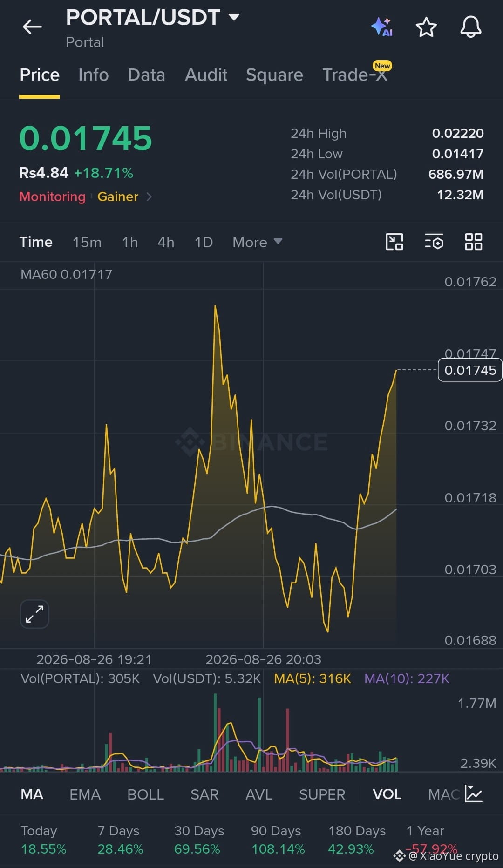Tap the 24h Low value 0.01417

(x=458, y=154)
